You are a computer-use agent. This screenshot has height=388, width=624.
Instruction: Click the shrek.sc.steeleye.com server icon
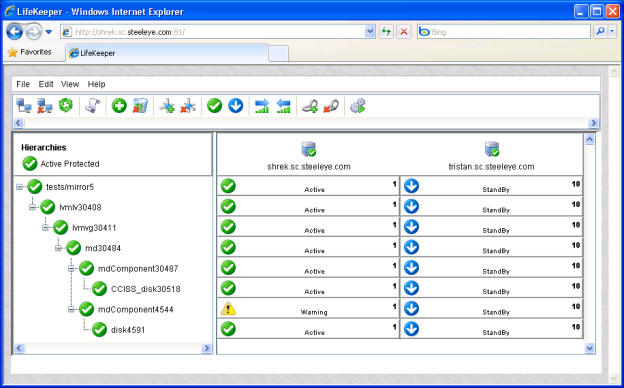[x=308, y=150]
